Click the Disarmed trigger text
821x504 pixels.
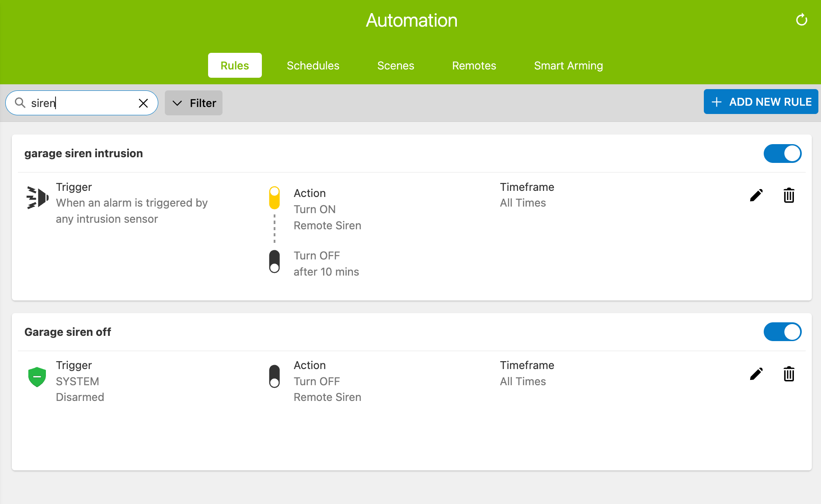80,397
